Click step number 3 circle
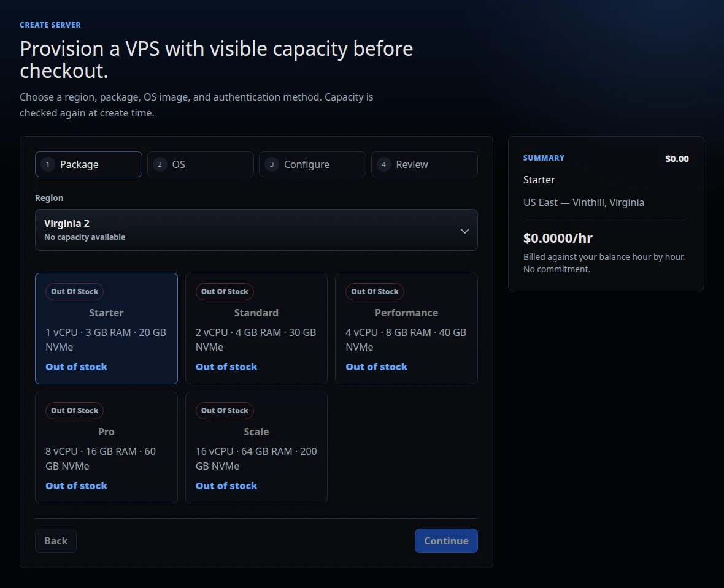Screen dimensions: 724x588 click(x=271, y=164)
